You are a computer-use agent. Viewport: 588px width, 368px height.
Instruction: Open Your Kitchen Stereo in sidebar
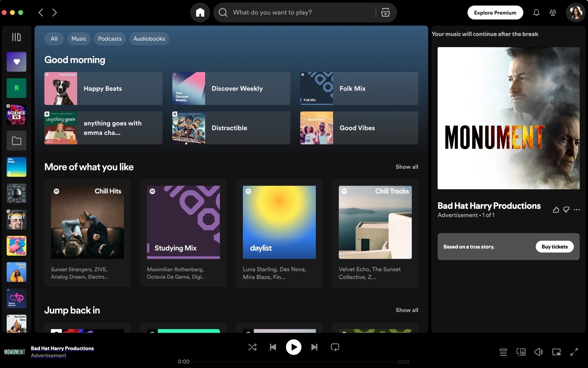(16, 323)
